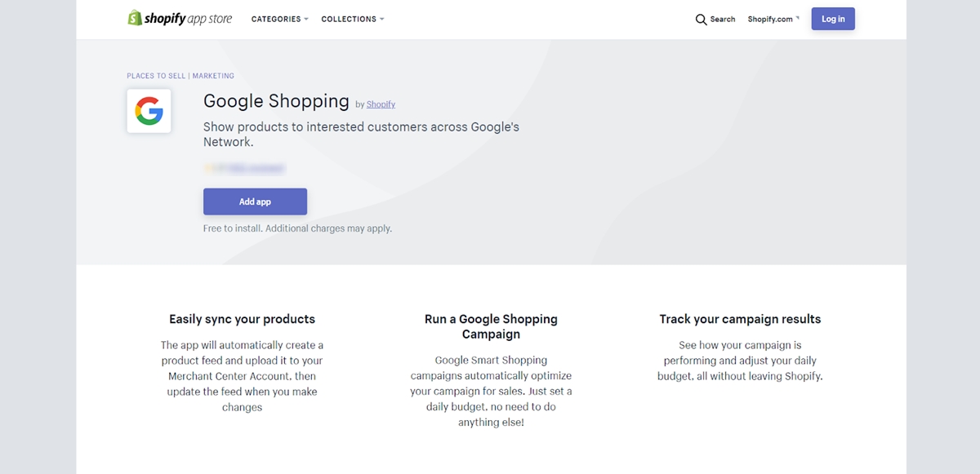
Task: Click the Log in button
Action: coord(833,19)
